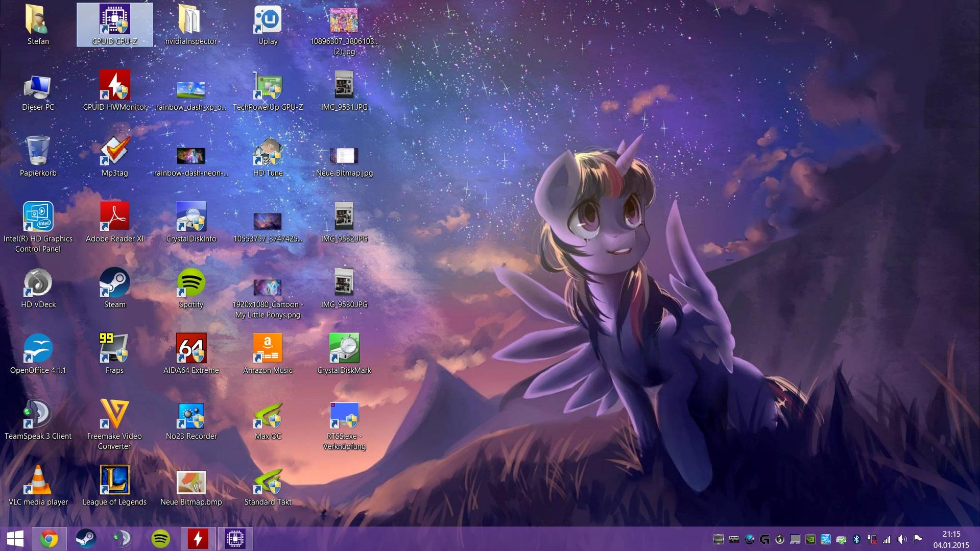
Task: Open the Stefan user folder
Action: coord(38,26)
